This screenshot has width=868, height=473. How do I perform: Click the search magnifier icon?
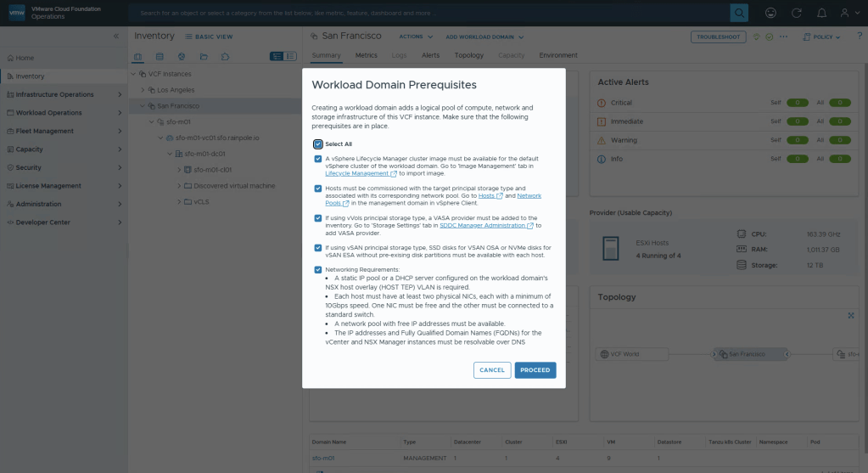click(x=740, y=13)
